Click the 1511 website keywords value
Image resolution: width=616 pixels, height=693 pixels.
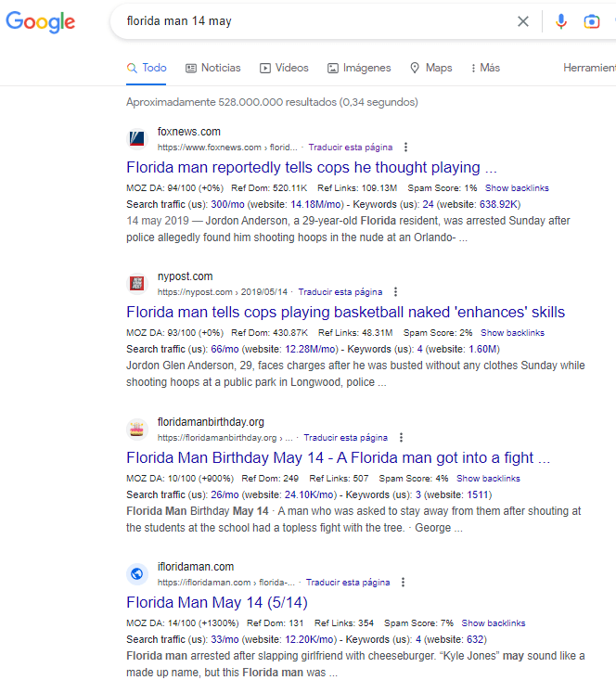478,494
